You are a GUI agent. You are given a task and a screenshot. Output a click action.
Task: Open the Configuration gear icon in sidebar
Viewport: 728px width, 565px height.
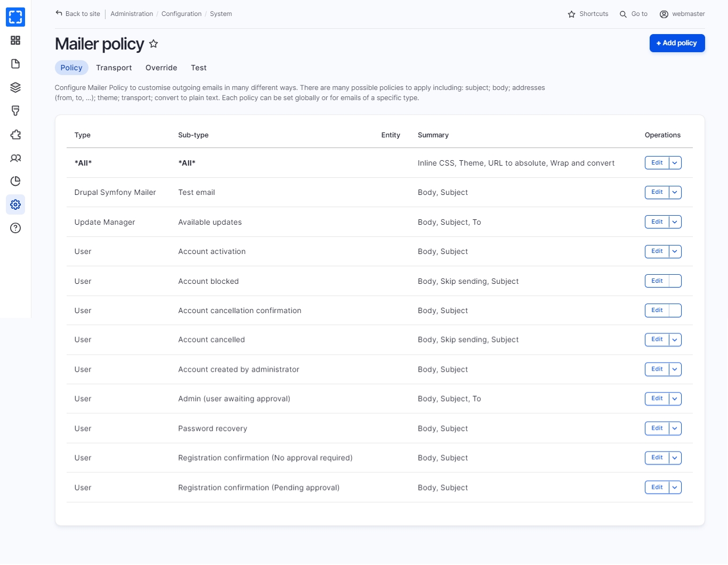(15, 204)
